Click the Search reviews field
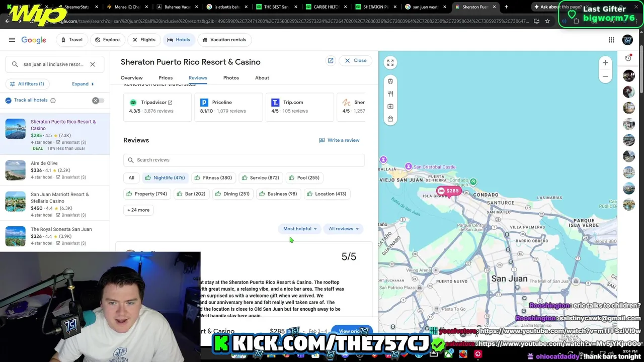This screenshot has height=362, width=644. [x=244, y=160]
